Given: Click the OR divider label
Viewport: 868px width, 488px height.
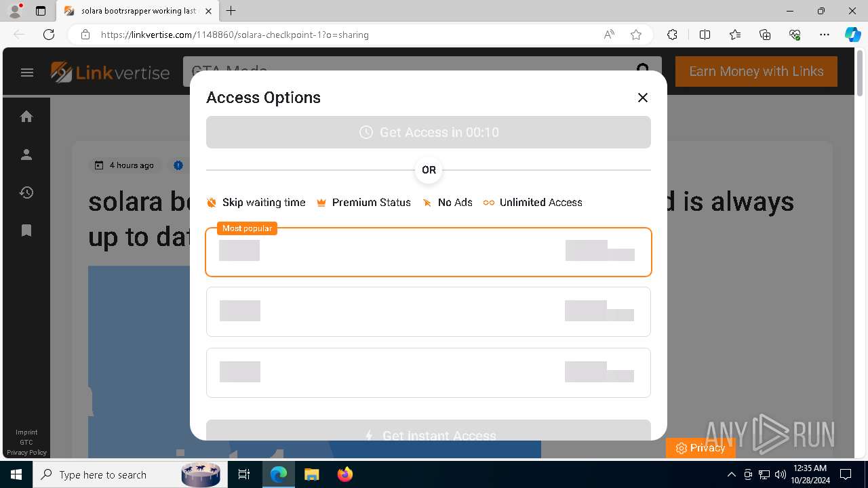Looking at the screenshot, I should coord(429,170).
